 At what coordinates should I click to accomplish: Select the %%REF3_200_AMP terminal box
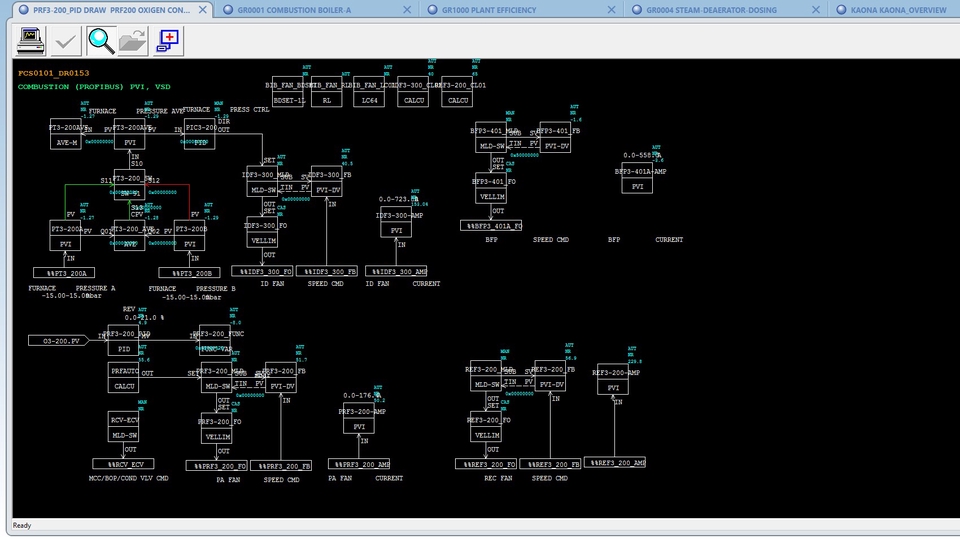click(615, 462)
